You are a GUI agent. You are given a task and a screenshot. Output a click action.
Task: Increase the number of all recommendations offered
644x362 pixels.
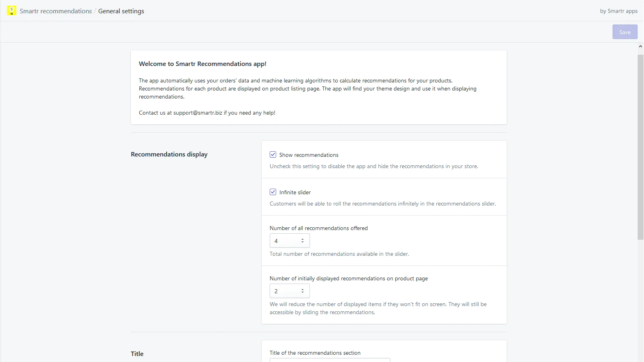click(x=303, y=239)
